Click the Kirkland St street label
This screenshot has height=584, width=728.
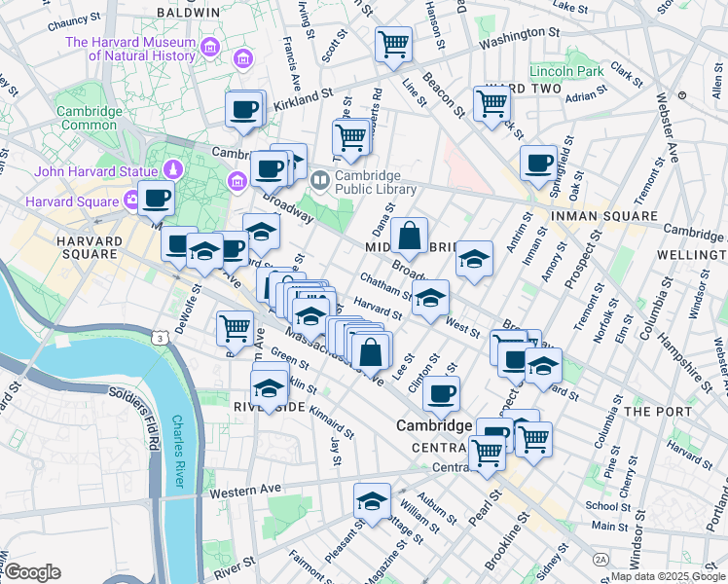pos(304,99)
